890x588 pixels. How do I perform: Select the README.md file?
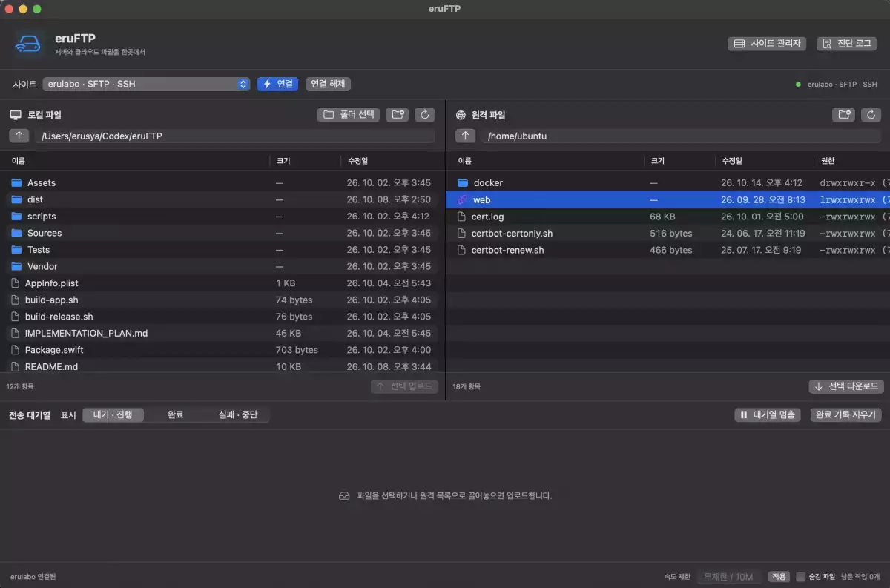pos(222,366)
